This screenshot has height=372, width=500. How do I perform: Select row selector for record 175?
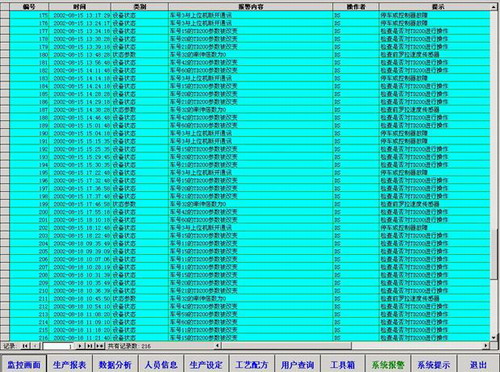coord(5,15)
